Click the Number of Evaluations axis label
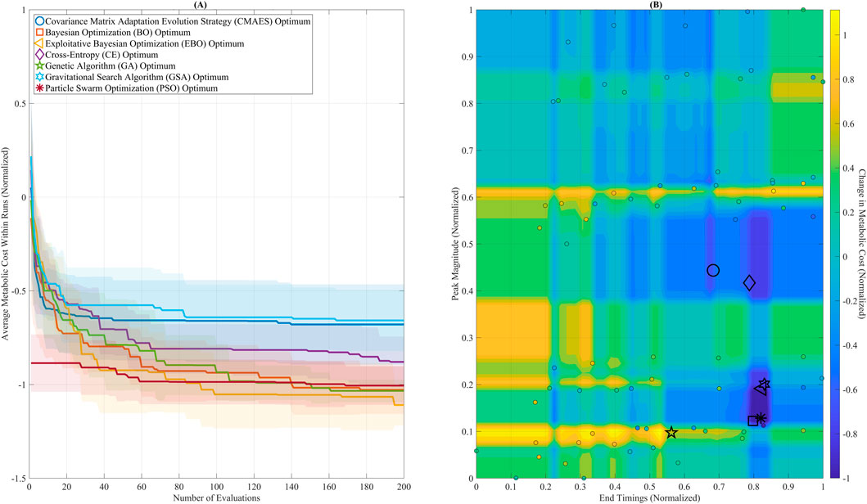The width and height of the screenshot is (867, 504). pos(219,497)
